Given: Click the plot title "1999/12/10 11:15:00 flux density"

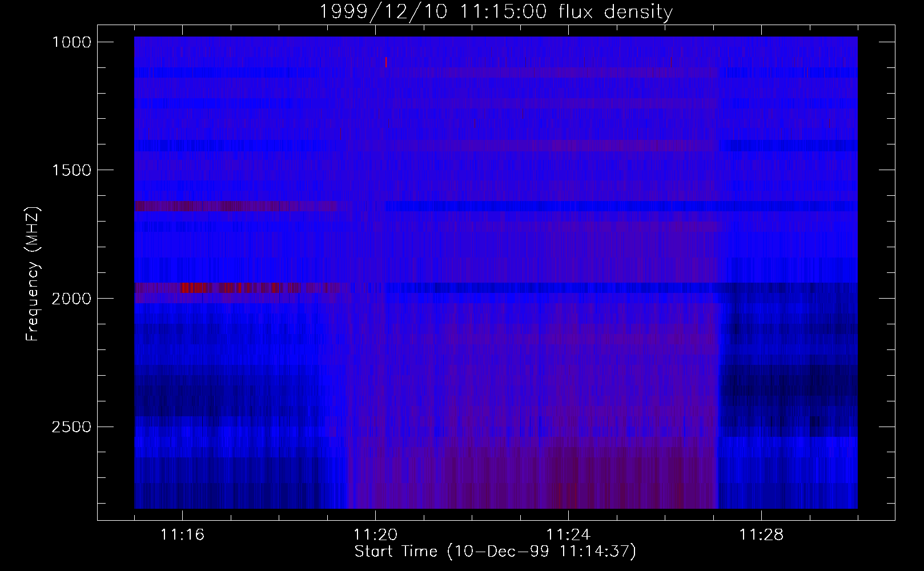Looking at the screenshot, I should 495,11.
